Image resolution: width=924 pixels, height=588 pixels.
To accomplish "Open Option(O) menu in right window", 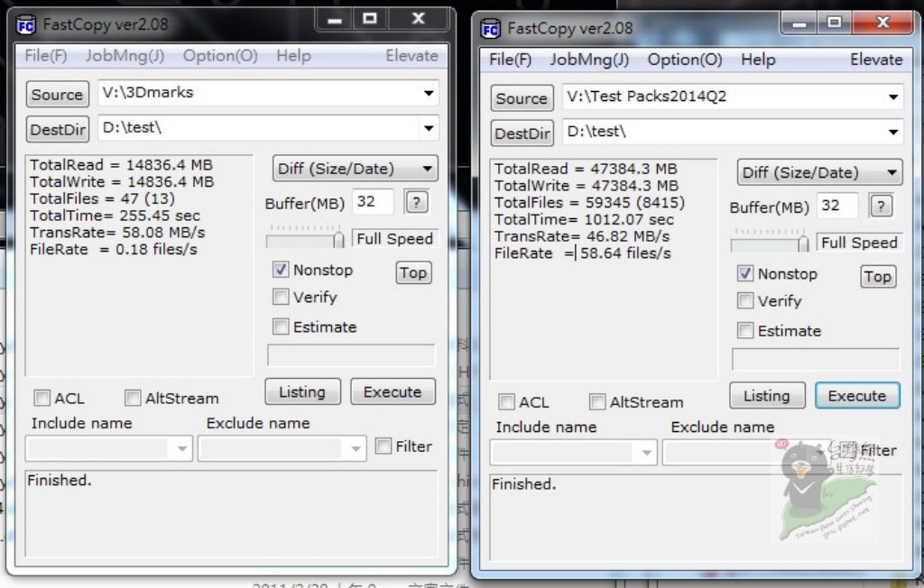I will coord(685,60).
